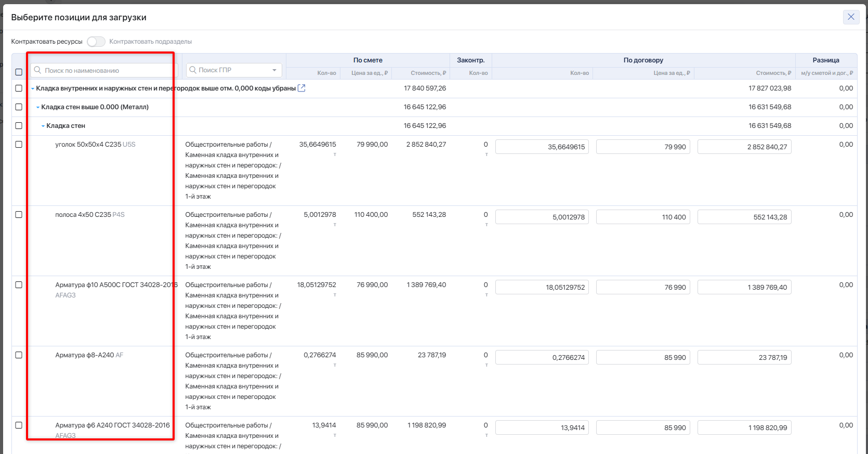Viewport: 868px width, 454px height.
Task: Check the box for уголок 50x50x4 С235
Action: pyautogui.click(x=19, y=145)
